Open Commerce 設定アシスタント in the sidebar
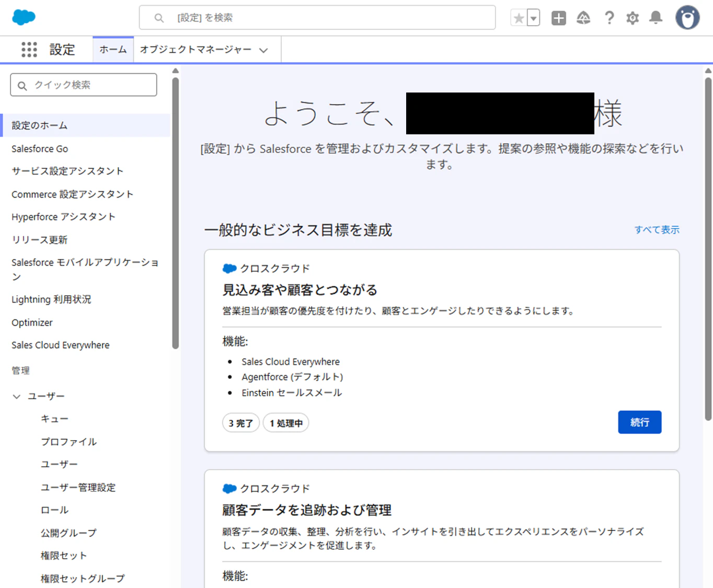 (72, 194)
